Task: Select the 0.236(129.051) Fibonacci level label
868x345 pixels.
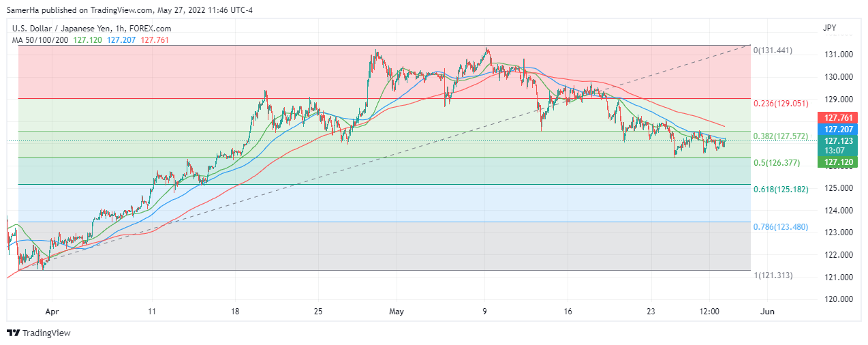Action: 781,104
